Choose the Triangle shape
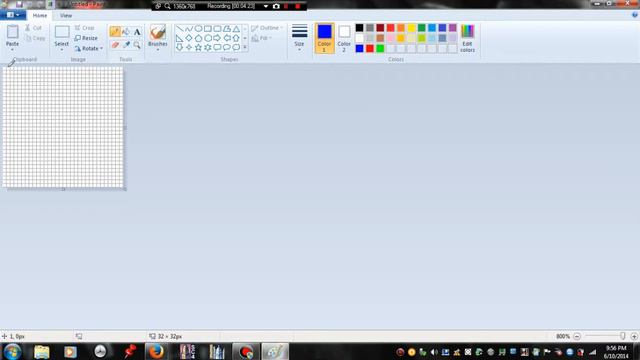 (x=236, y=29)
